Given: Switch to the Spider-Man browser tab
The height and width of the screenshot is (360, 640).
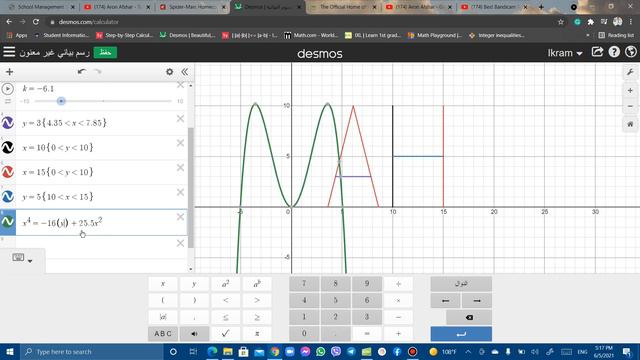Looking at the screenshot, I should [x=193, y=7].
